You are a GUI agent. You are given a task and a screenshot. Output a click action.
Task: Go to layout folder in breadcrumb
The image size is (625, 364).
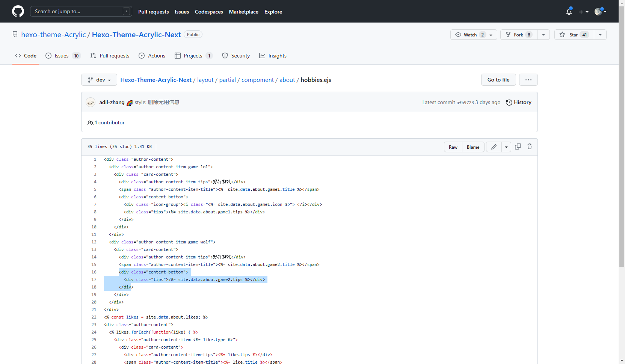pyautogui.click(x=205, y=80)
